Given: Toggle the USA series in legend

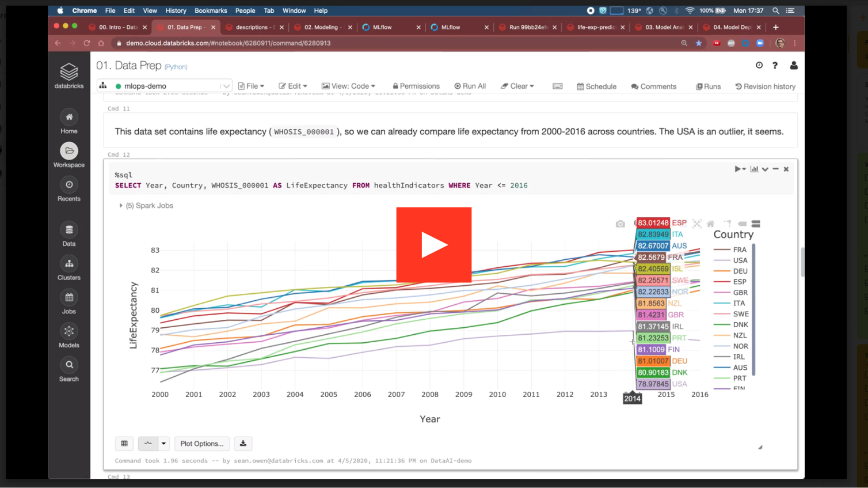Looking at the screenshot, I should point(731,260).
